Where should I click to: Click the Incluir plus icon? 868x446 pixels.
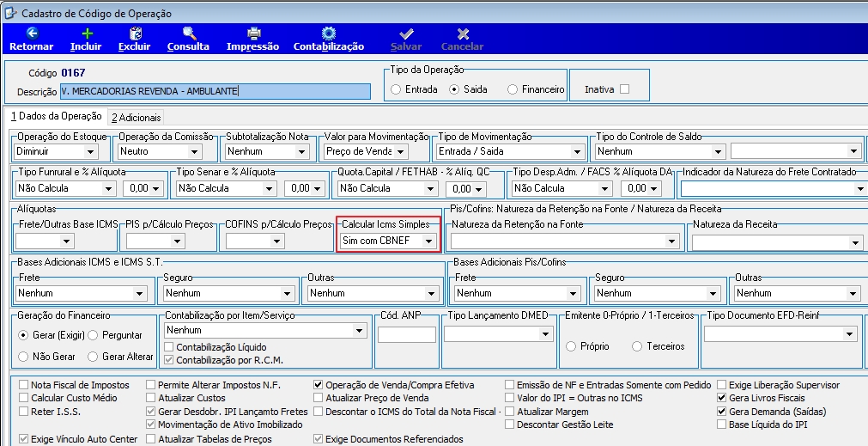87,34
